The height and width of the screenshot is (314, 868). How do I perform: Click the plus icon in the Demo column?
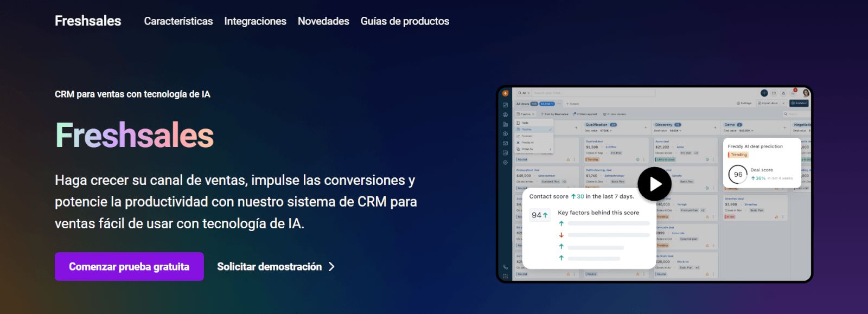pyautogui.click(x=784, y=128)
